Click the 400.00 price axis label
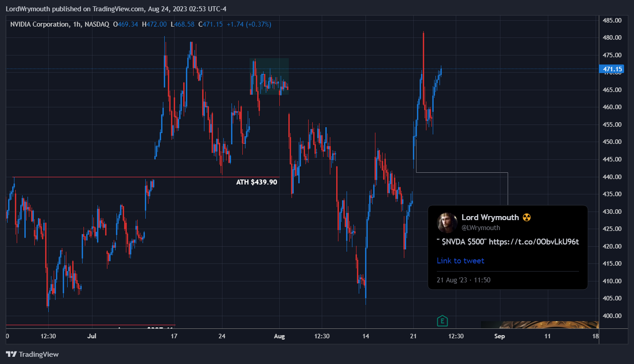The image size is (634, 364). 612,316
